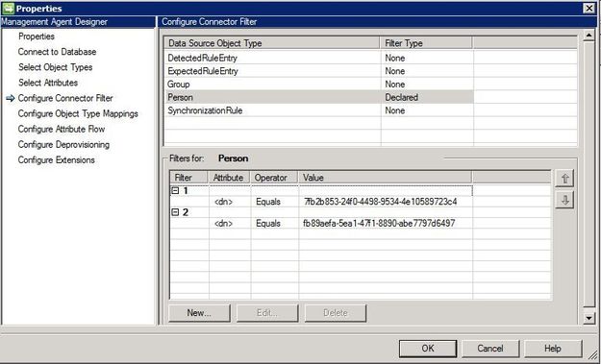Click None filter type for DetectedRuleEntry

(395, 59)
